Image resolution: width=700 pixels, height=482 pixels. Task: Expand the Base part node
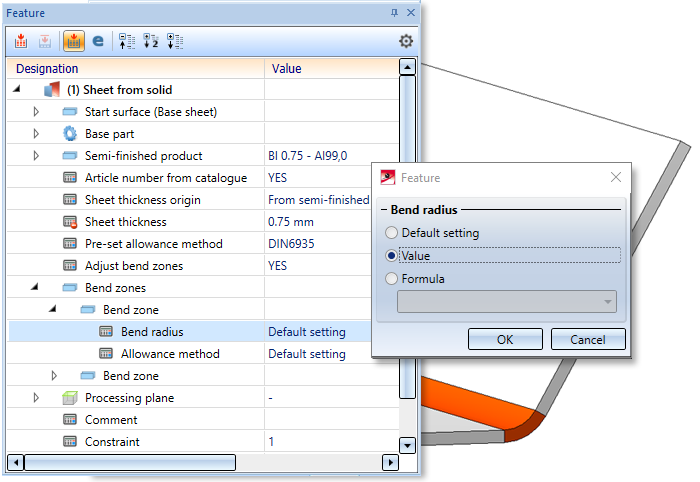[36, 133]
